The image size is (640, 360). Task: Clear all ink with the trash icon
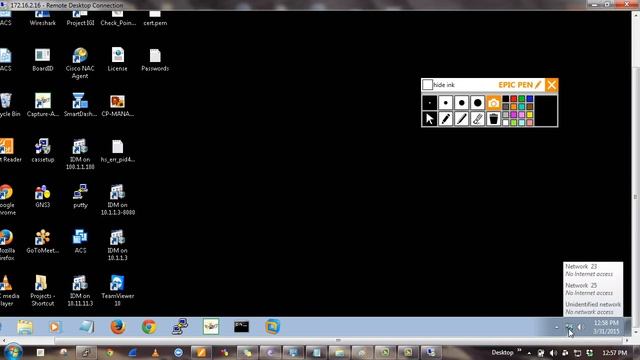coord(493,119)
